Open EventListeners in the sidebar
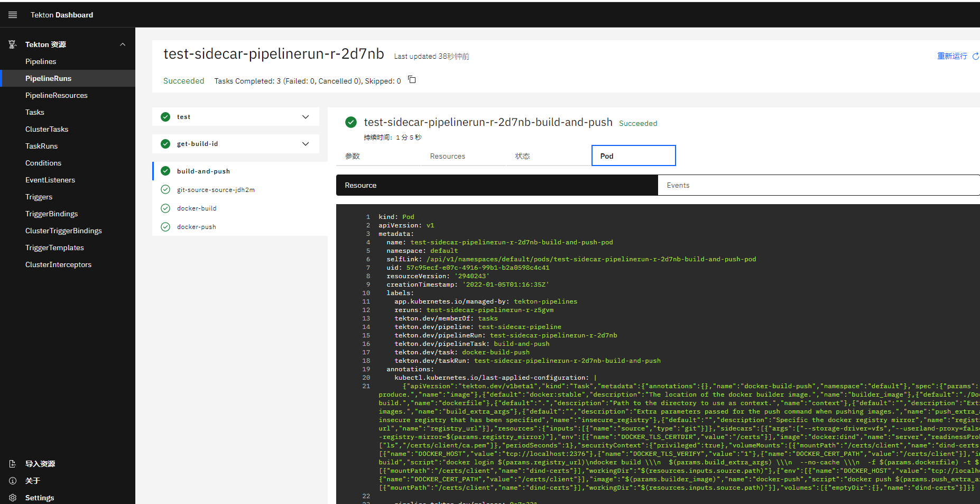This screenshot has height=504, width=980. coord(68,180)
